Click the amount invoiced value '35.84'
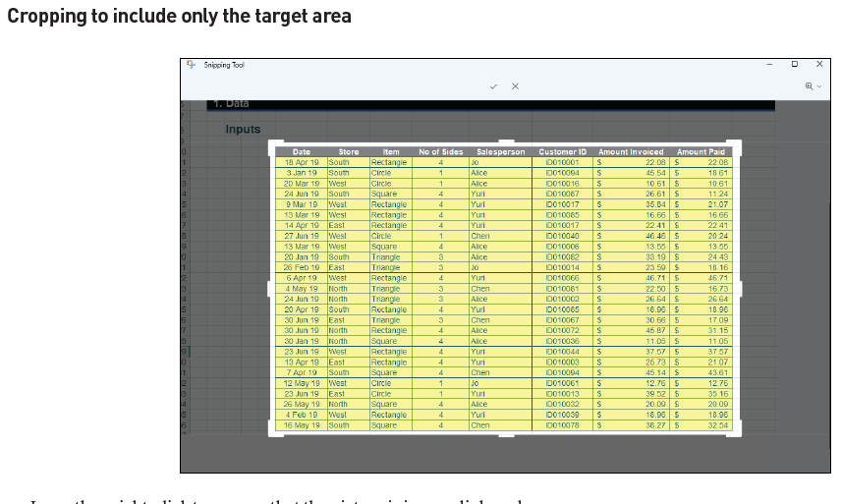This screenshot has height=504, width=841. click(655, 204)
